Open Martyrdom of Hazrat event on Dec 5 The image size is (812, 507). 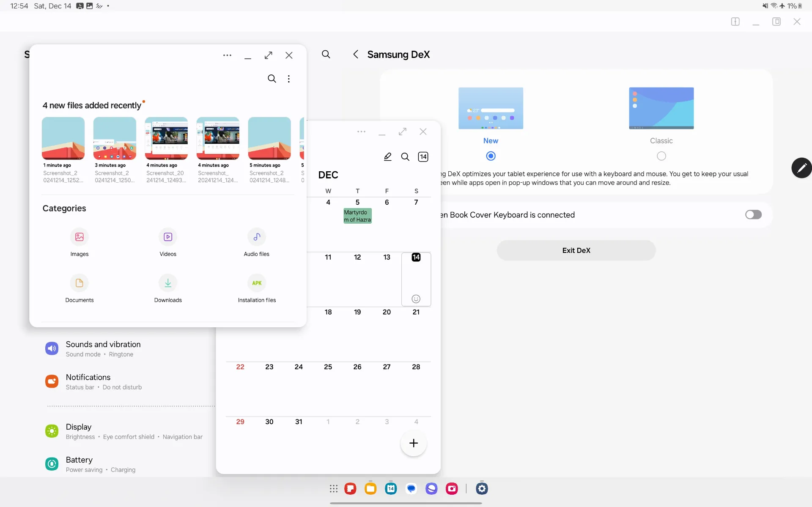point(357,216)
